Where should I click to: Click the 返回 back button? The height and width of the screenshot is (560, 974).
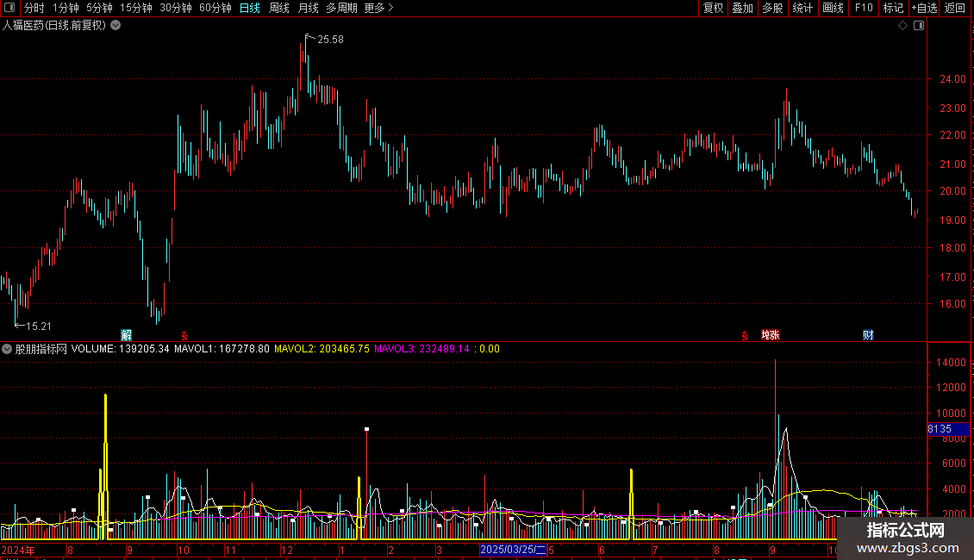pyautogui.click(x=955, y=8)
